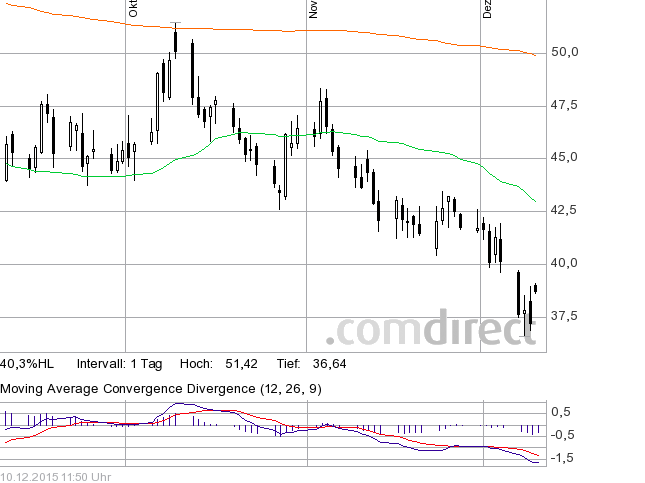Click the 10.12.2015 11:50 Uhr timestamp
The image size is (645, 483).
point(55,476)
